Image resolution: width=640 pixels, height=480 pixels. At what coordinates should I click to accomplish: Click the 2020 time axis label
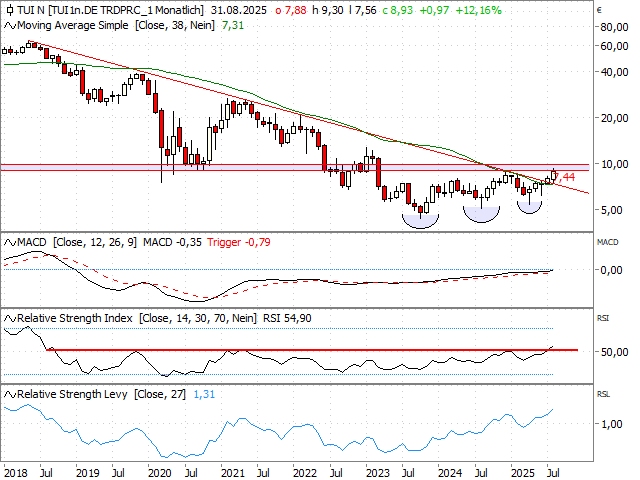click(160, 473)
